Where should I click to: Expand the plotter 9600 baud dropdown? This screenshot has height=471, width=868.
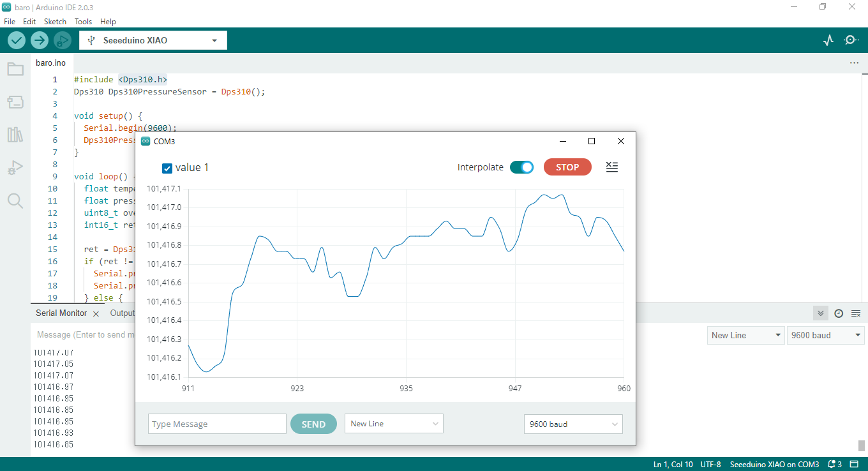[x=572, y=424]
